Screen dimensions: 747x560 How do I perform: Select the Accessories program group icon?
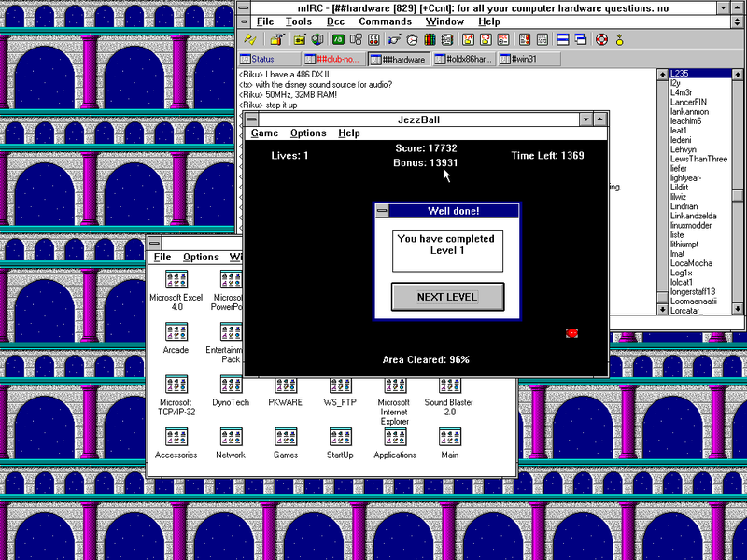click(176, 437)
